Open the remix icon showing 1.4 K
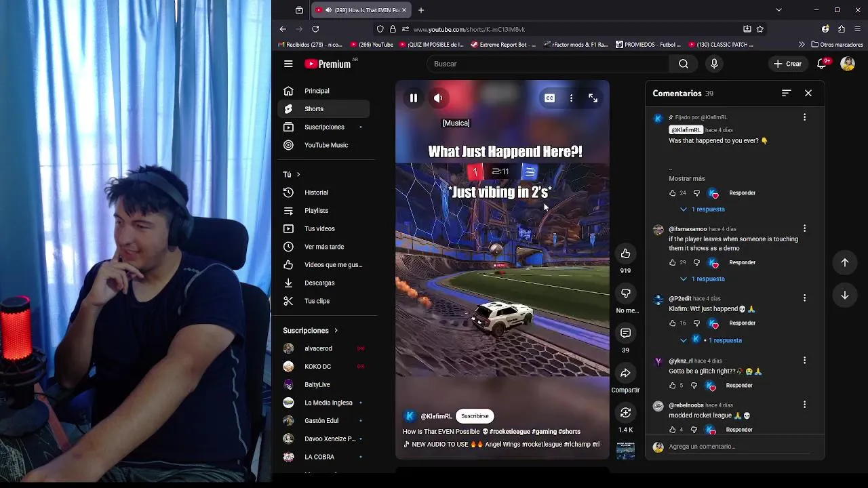Viewport: 868px width, 488px height. [625, 412]
